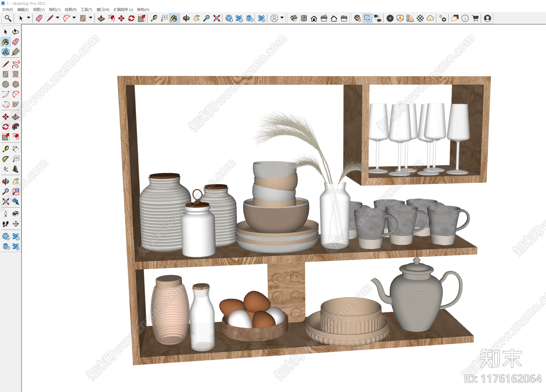The image size is (546, 392).
Task: Select the Axes tool
Action: tap(5, 169)
